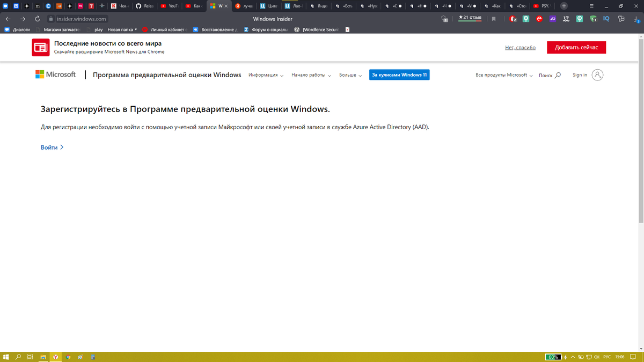Open Task View on the taskbar
Image resolution: width=644 pixels, height=362 pixels.
[31, 357]
